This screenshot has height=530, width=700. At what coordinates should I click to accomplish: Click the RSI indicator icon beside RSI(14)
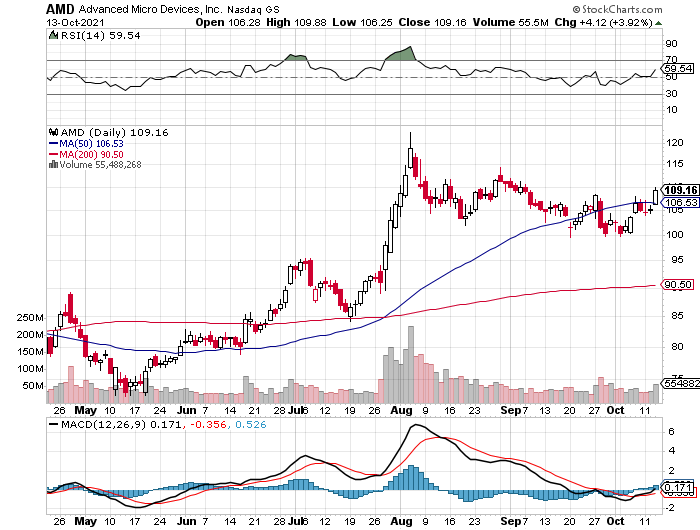point(53,35)
